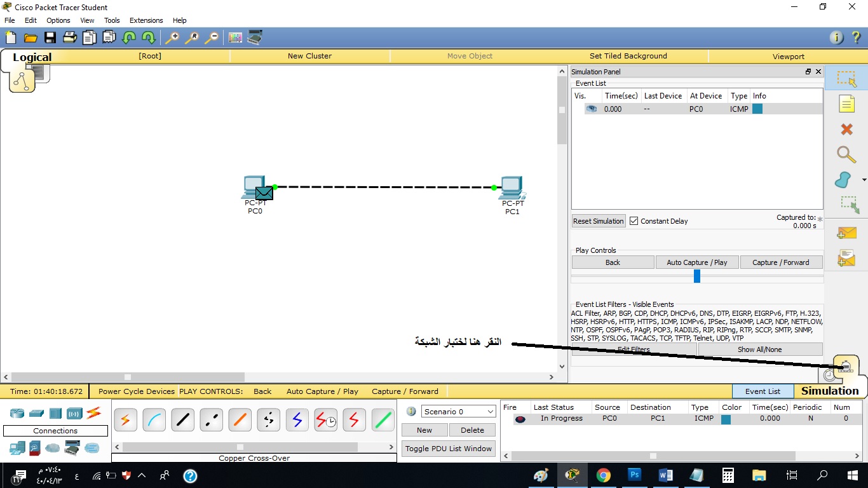The image size is (868, 488).
Task: Toggle the envelope visibility eye in Event List
Action: point(590,109)
